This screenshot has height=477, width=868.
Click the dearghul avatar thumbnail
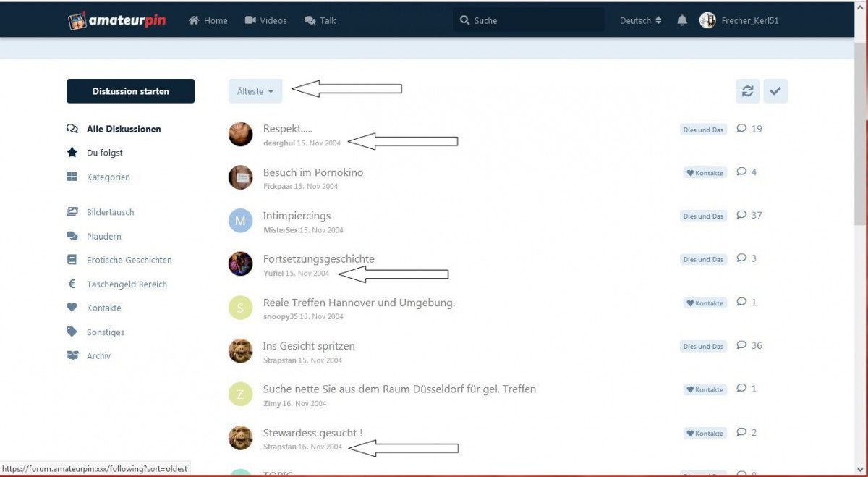point(241,134)
